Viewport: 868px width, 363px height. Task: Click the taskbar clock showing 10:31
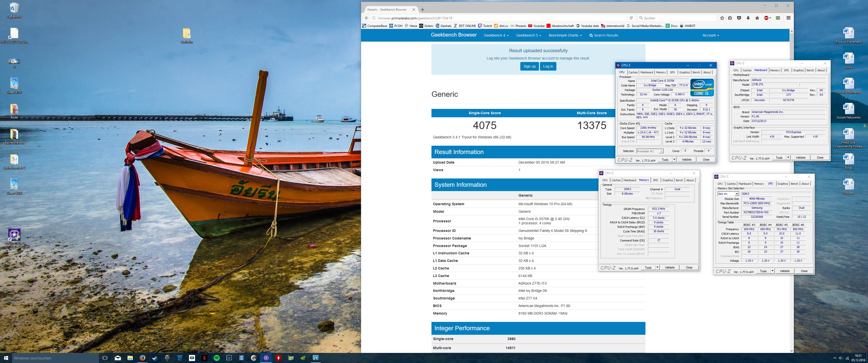858,358
